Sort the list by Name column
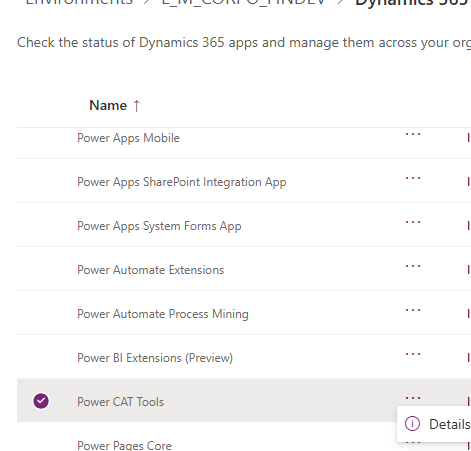This screenshot has width=471, height=451. click(108, 105)
